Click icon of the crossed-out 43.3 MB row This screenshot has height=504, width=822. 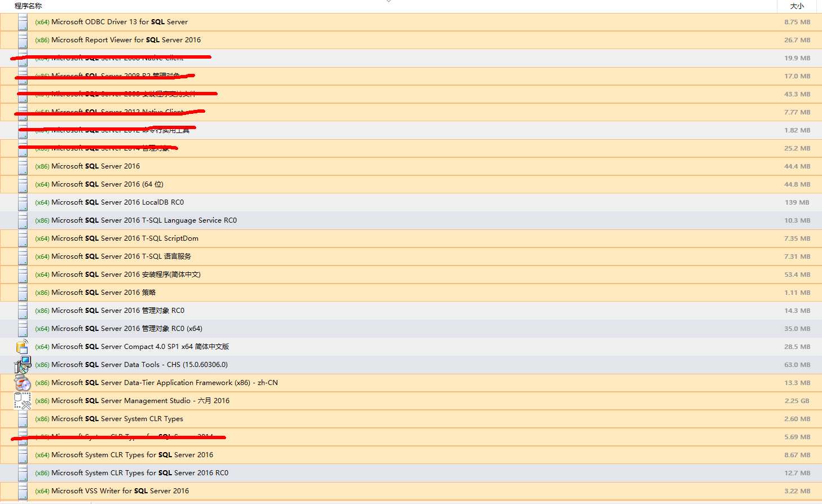(23, 94)
